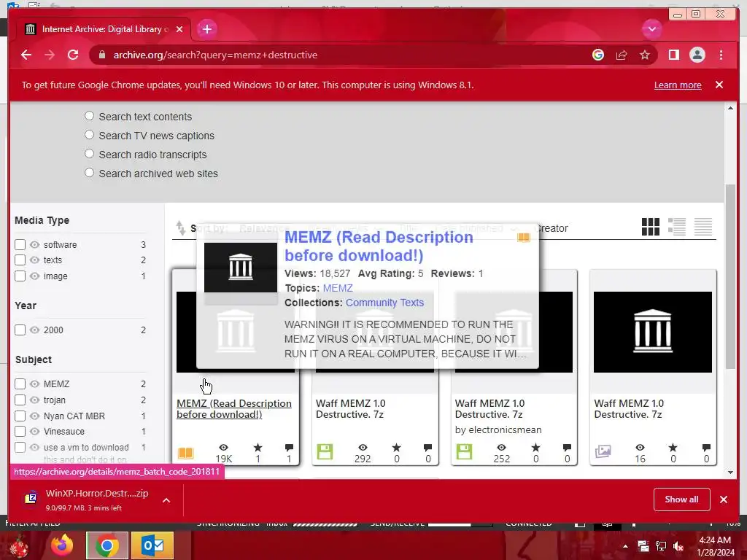Select Search archived web sites option
747x560 pixels.
tap(89, 172)
